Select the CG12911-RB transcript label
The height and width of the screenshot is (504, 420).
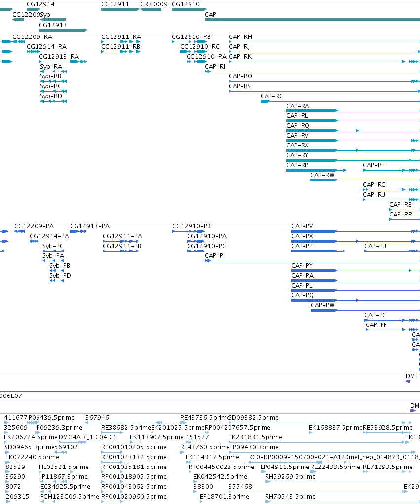(120, 47)
